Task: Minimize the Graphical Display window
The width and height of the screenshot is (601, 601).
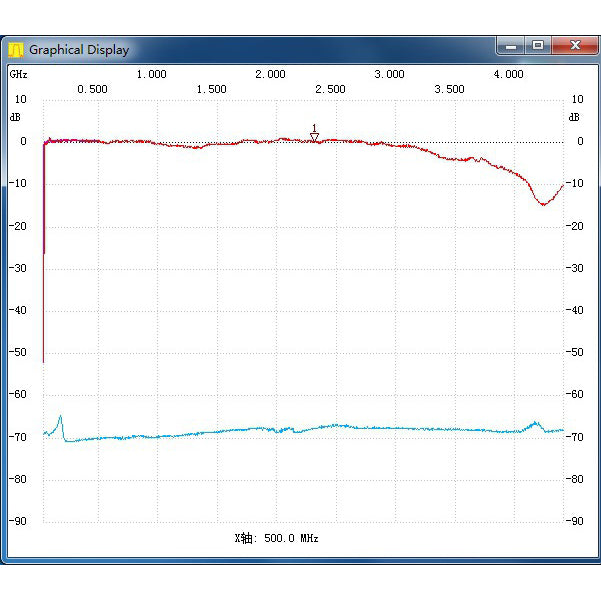Action: point(510,45)
